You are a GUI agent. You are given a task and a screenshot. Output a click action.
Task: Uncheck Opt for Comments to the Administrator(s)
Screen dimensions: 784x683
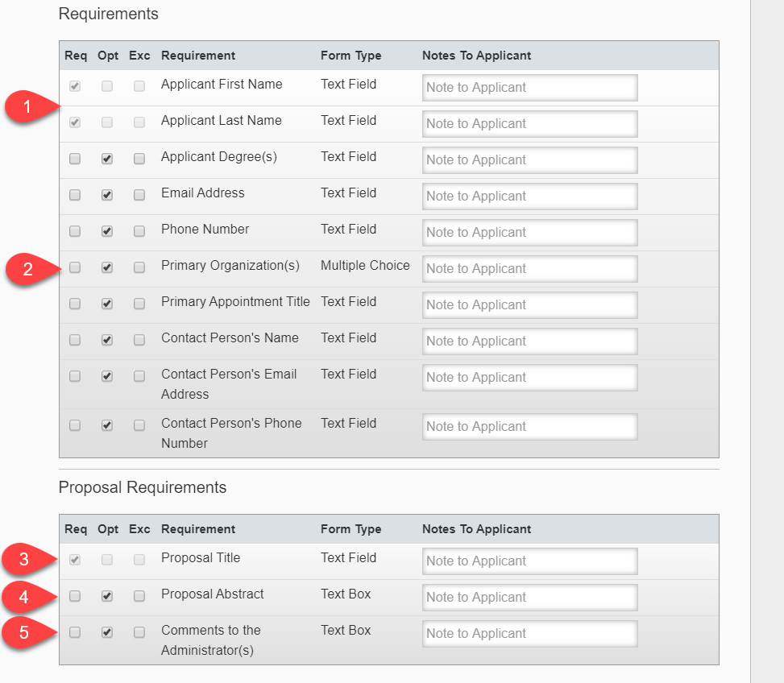[x=107, y=632]
